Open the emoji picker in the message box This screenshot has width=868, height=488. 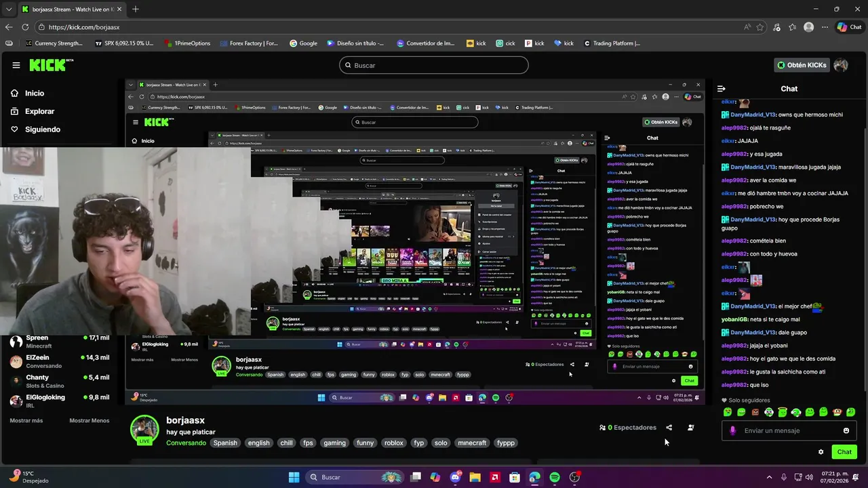click(x=846, y=430)
